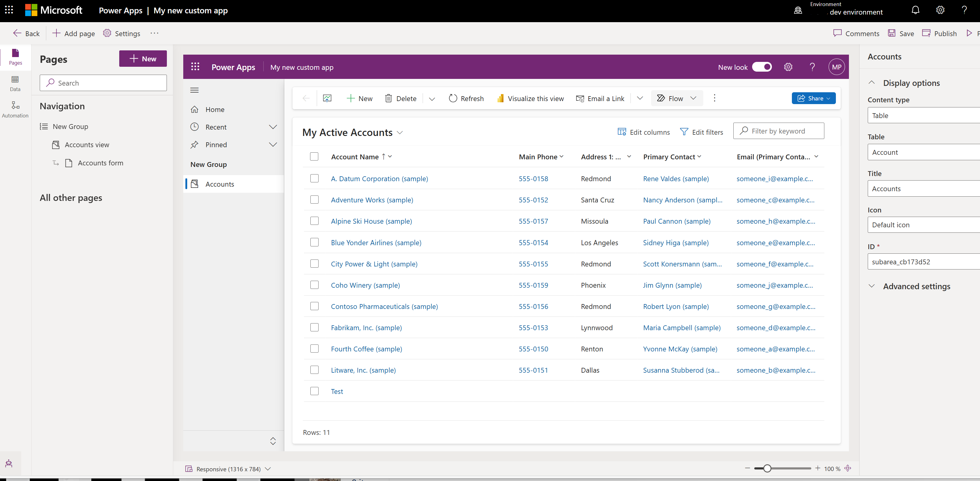Click the Fabrikam Inc sample link

tap(366, 327)
